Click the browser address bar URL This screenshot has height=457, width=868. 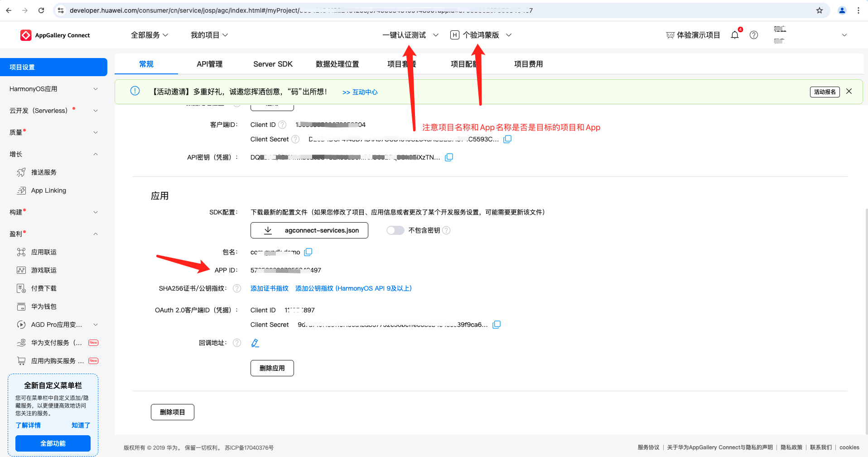point(301,10)
